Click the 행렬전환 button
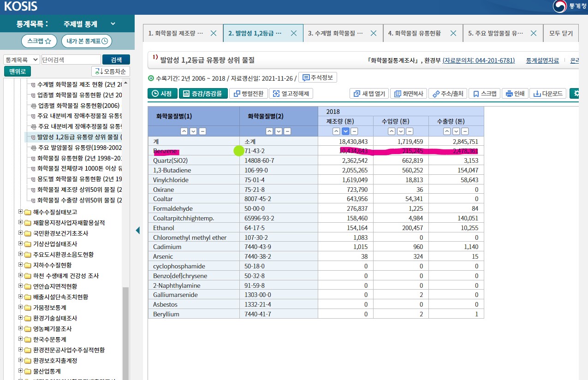Image resolution: width=588 pixels, height=380 pixels. [x=248, y=94]
